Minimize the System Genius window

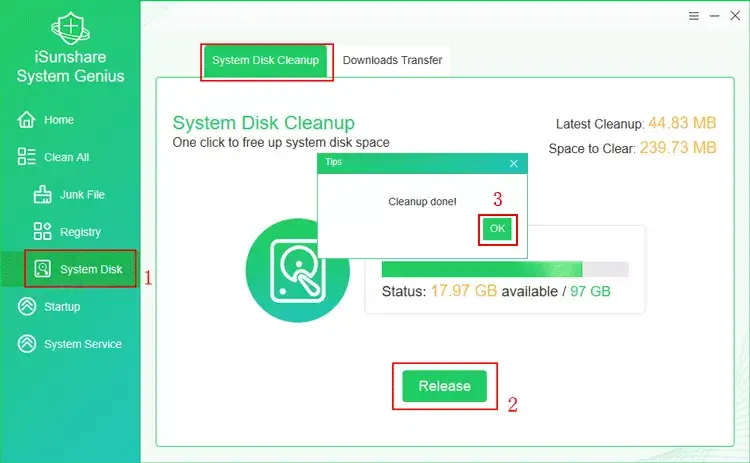pyautogui.click(x=715, y=16)
